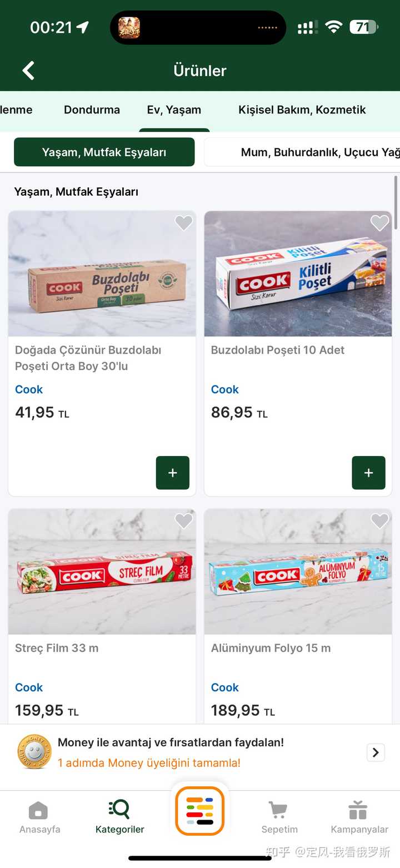400x868 pixels.
Task: Add Buzdolabı Poşeti 10 Adet to cart
Action: tap(368, 473)
